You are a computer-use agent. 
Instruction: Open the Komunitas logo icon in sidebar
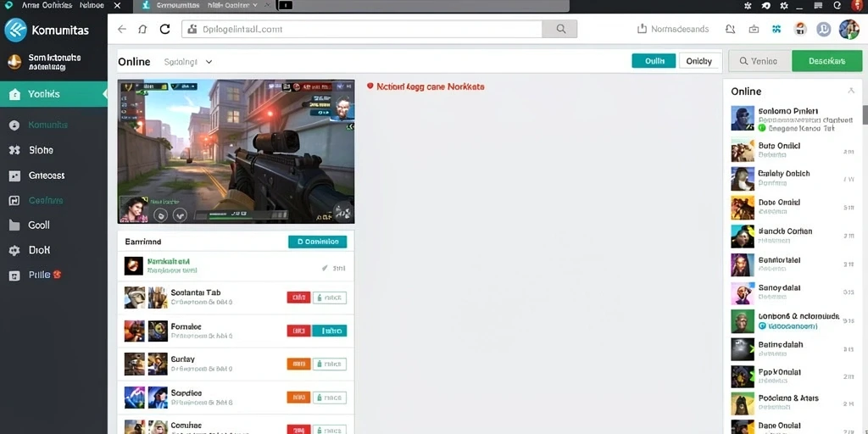coord(15,30)
